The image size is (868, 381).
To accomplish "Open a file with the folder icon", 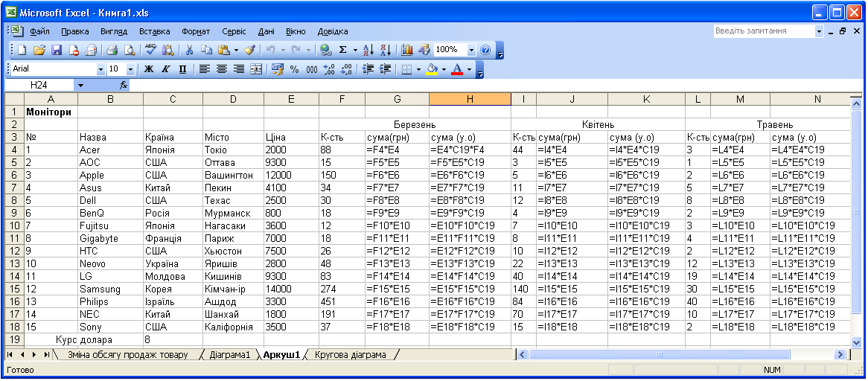I will (x=39, y=51).
